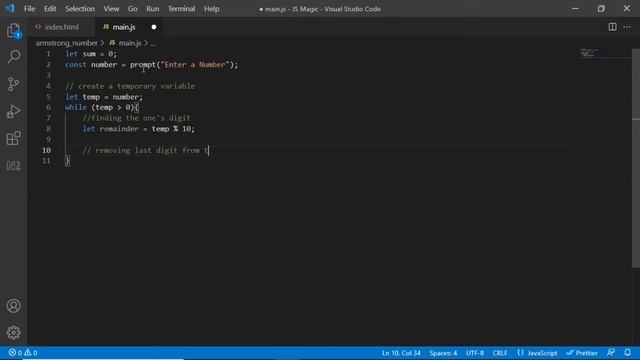Open the Help menu
The height and width of the screenshot is (360, 640).
click(211, 9)
